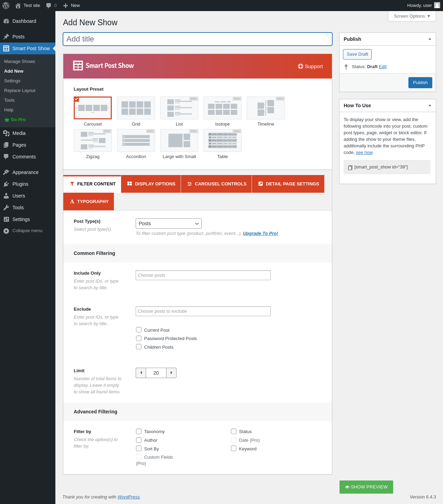
Task: Click the Smart Post Show banner logo
Action: coord(103,66)
